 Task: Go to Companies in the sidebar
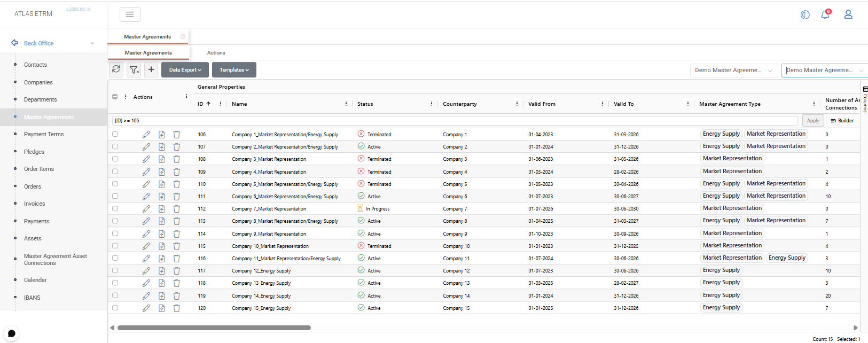[x=38, y=82]
